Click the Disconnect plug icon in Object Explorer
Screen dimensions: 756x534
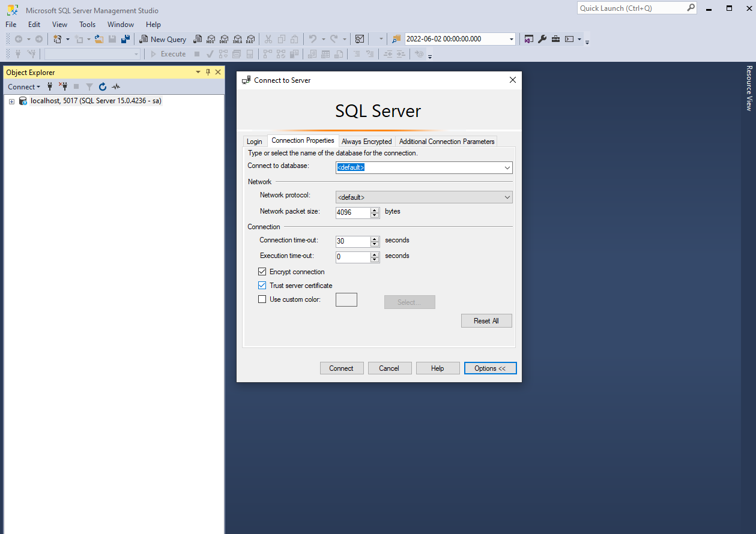(x=63, y=86)
